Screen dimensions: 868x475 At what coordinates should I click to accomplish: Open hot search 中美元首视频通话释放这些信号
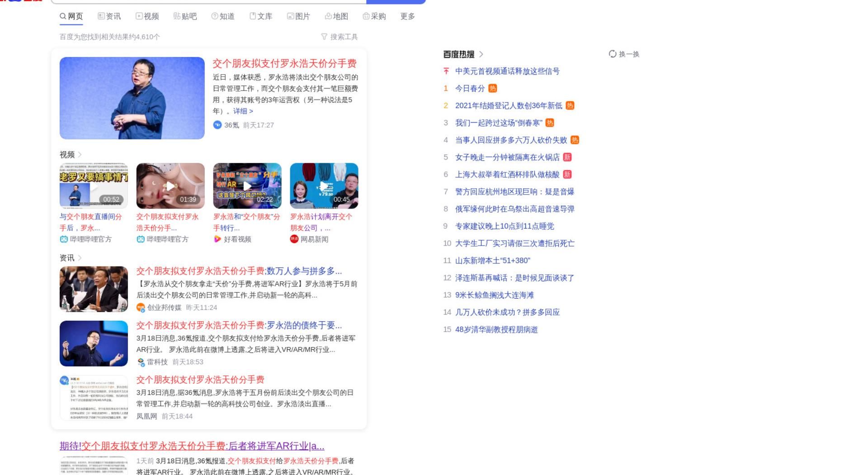[x=507, y=71]
